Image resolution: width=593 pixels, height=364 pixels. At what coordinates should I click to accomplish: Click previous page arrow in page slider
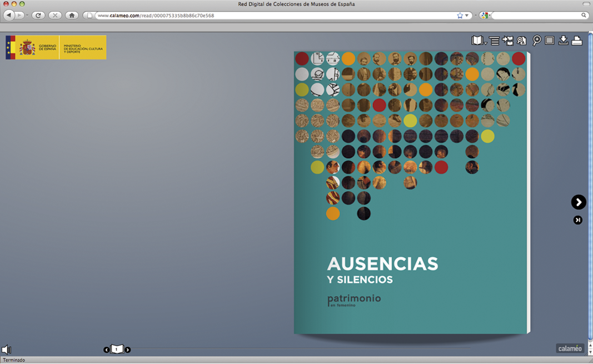(106, 350)
